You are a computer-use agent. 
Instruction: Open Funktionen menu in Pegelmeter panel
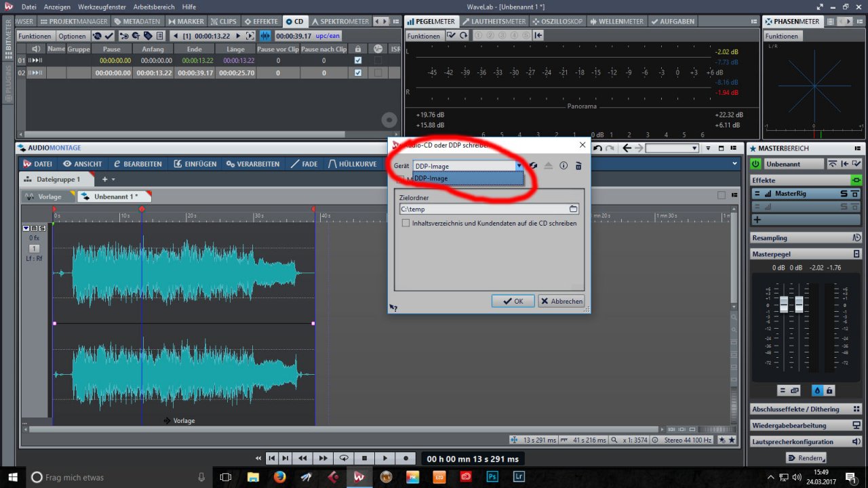tap(424, 36)
